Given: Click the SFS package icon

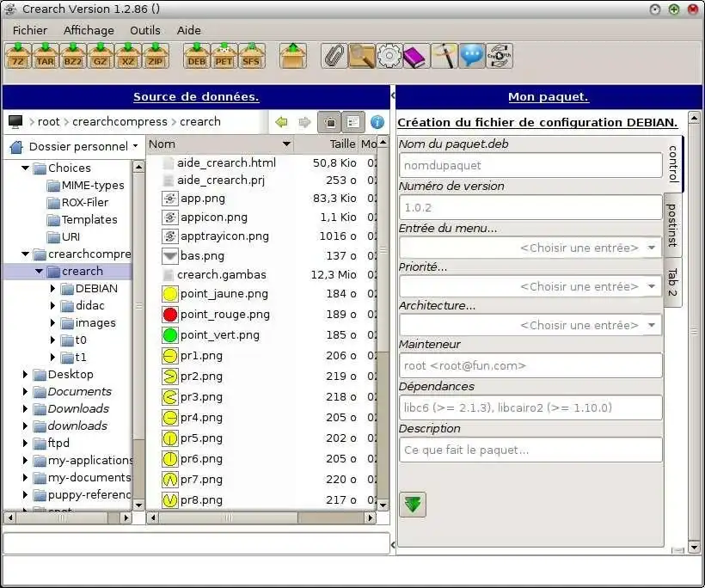Looking at the screenshot, I should (251, 56).
